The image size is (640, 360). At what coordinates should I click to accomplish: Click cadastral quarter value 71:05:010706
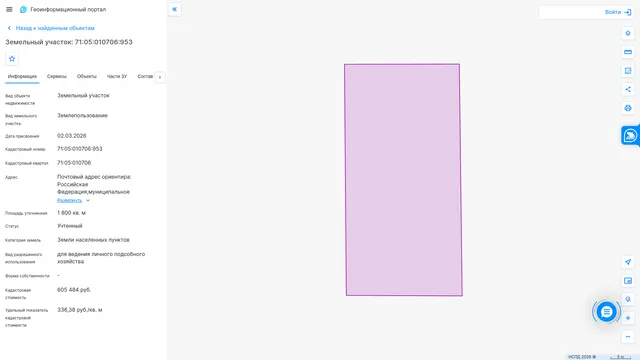point(74,163)
